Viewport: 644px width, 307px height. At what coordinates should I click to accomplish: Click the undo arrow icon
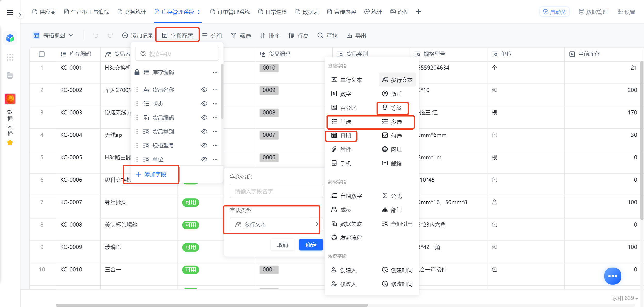[x=96, y=35]
